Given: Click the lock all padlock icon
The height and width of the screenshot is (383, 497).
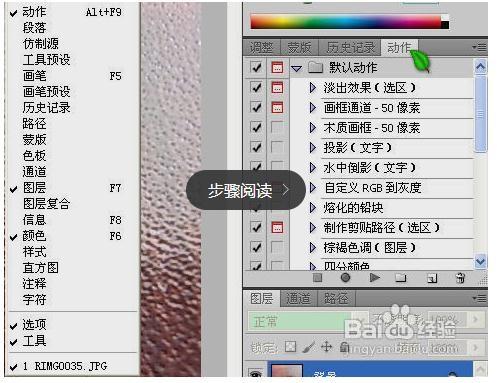Looking at the screenshot, I should [x=344, y=347].
